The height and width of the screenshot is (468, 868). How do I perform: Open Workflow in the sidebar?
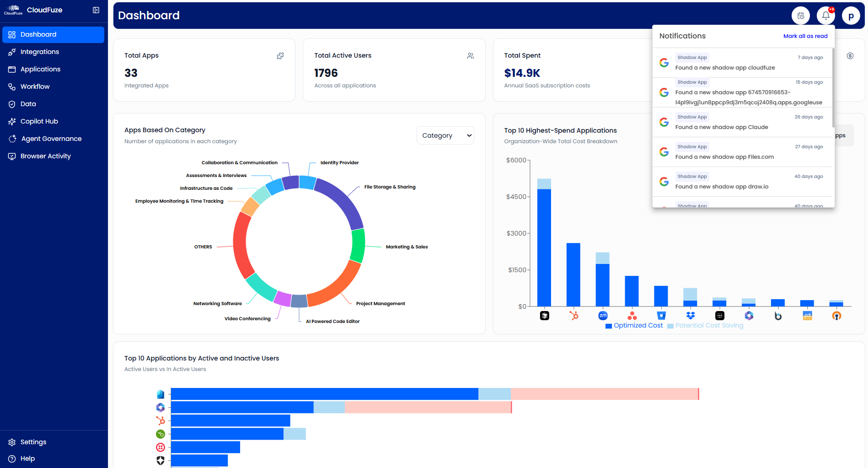(53, 87)
